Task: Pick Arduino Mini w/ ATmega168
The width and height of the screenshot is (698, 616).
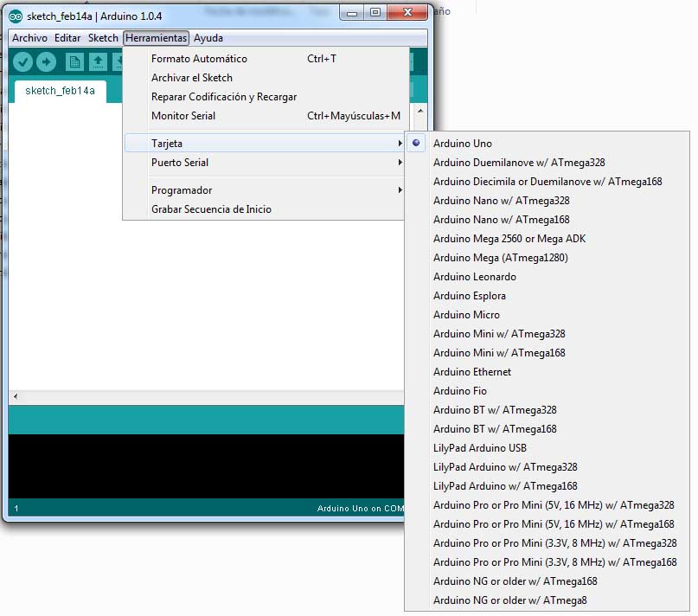Action: (x=548, y=353)
